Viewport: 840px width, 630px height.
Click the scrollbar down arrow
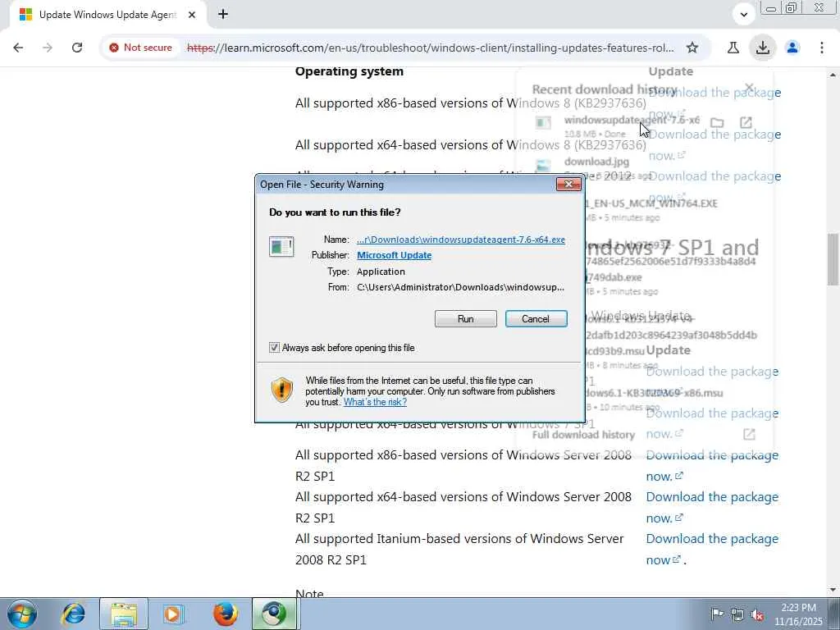point(833,591)
